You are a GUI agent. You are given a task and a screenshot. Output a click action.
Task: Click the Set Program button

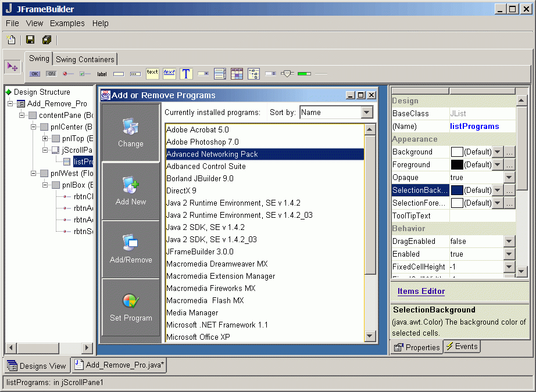pos(131,307)
